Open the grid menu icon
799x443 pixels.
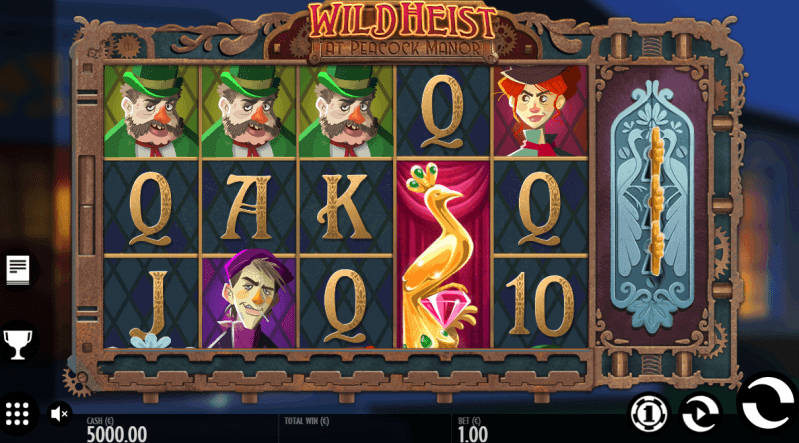17,414
